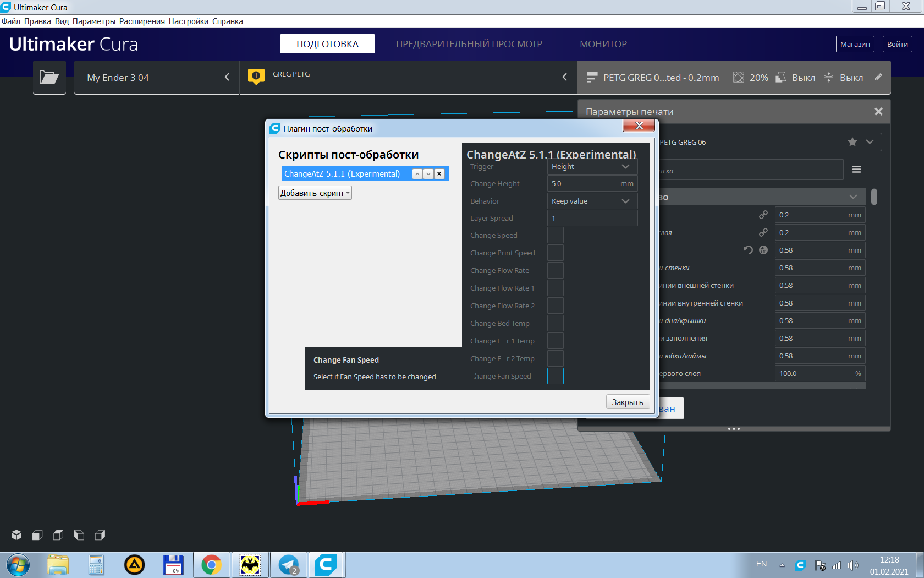
Task: Enable the Change Extruder 2 Temp checkbox
Action: (555, 359)
